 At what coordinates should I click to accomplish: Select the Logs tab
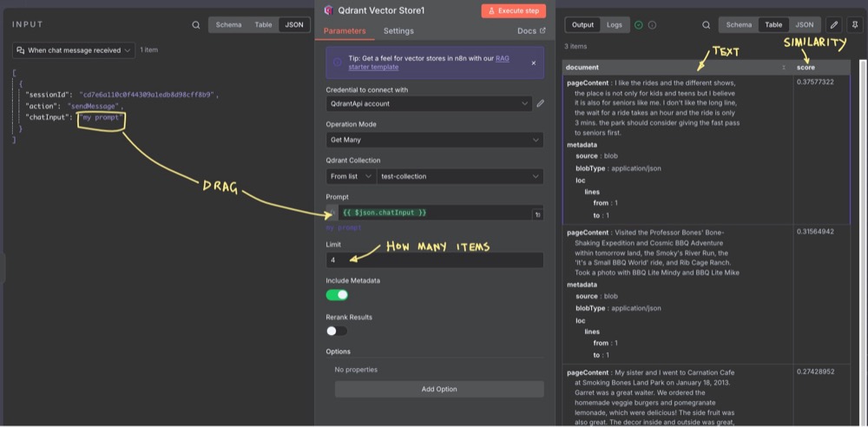[615, 25]
